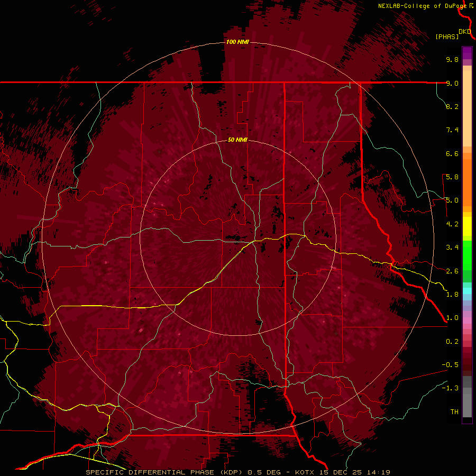
Task: Select the 6.6 scale value
Action: point(452,153)
